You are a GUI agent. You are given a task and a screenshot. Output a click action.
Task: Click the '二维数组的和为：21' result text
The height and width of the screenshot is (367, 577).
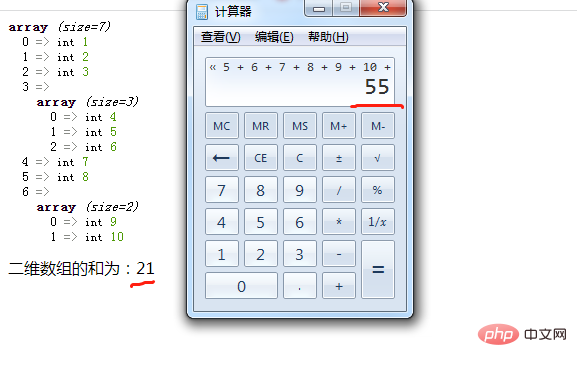click(x=81, y=268)
